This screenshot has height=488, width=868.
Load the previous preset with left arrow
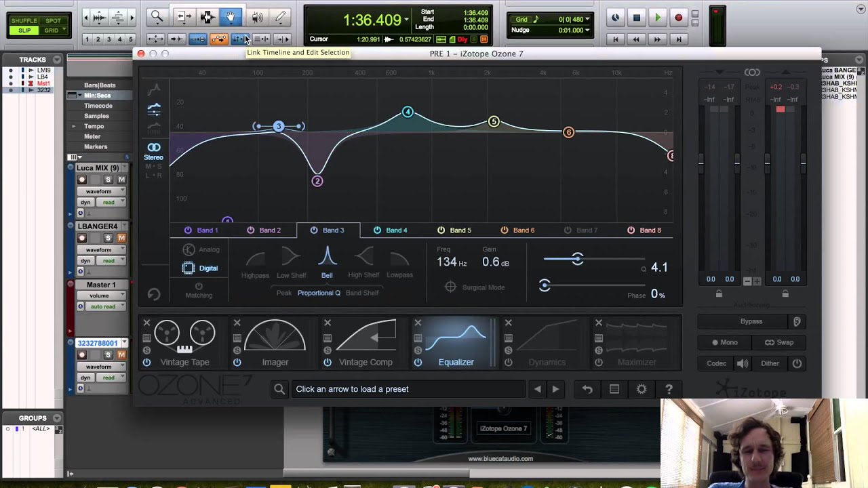click(538, 389)
